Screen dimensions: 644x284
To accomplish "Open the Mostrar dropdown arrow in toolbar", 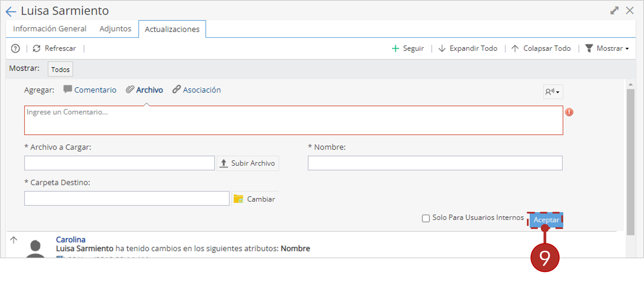I will point(627,49).
